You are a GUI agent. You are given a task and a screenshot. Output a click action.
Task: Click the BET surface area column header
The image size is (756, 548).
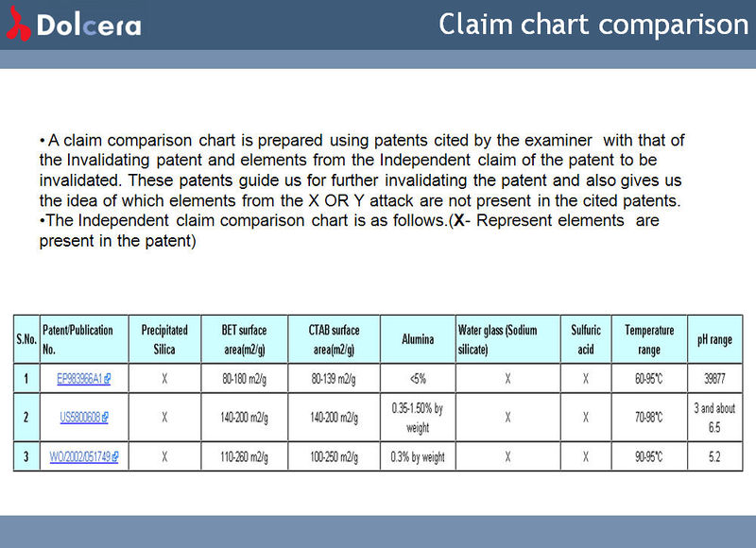pyautogui.click(x=243, y=339)
